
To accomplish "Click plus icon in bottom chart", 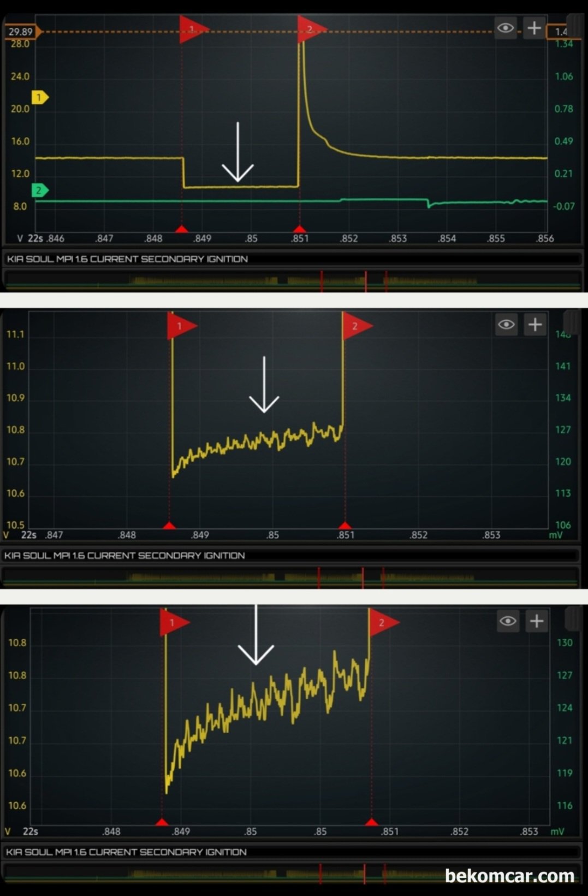I will pos(537,621).
